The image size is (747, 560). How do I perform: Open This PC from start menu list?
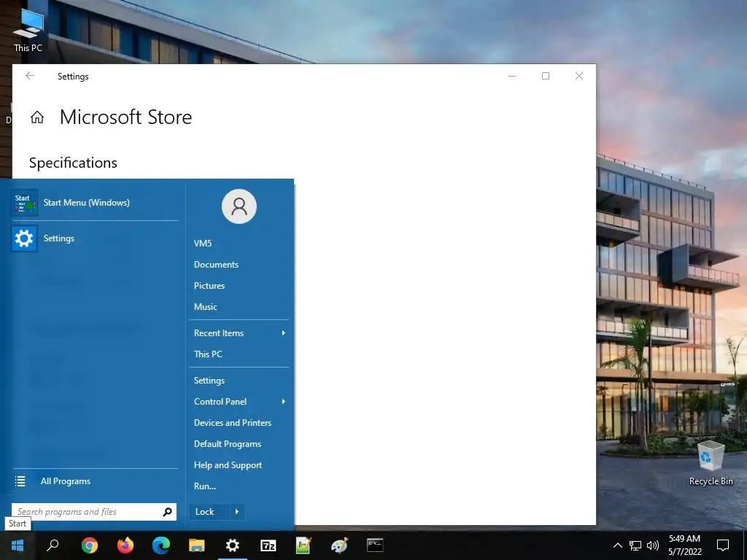(208, 354)
